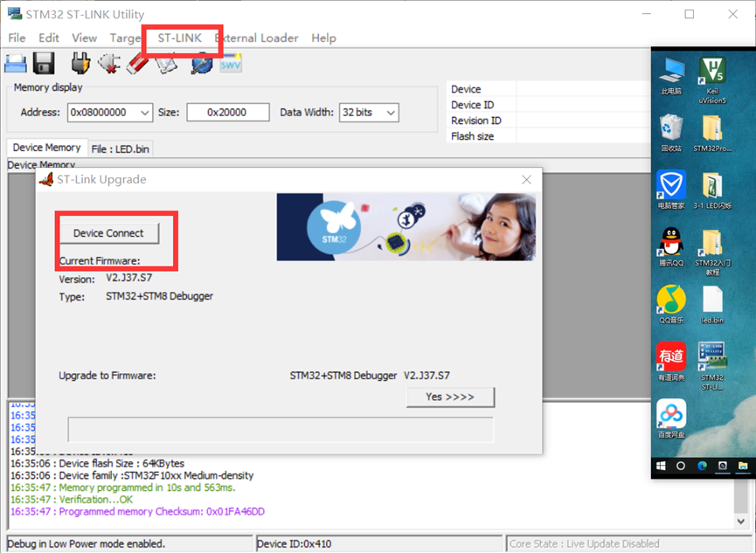Connect to target using plug icon

coord(80,64)
